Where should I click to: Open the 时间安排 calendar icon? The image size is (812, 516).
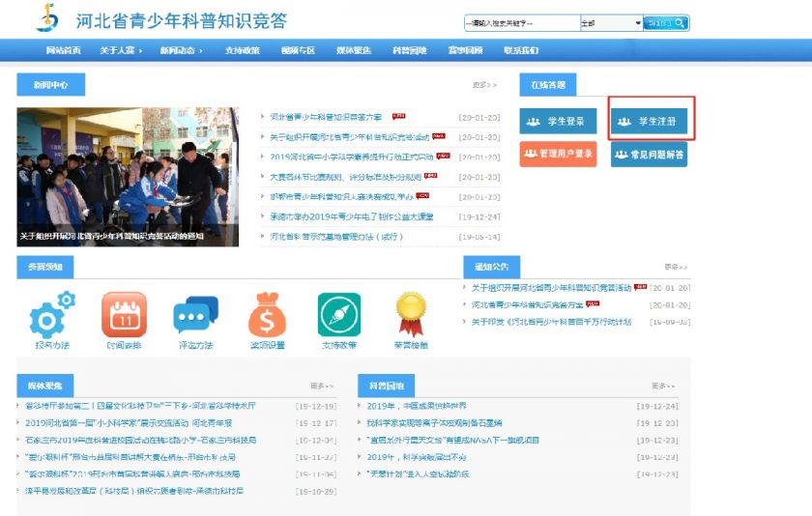tap(125, 315)
